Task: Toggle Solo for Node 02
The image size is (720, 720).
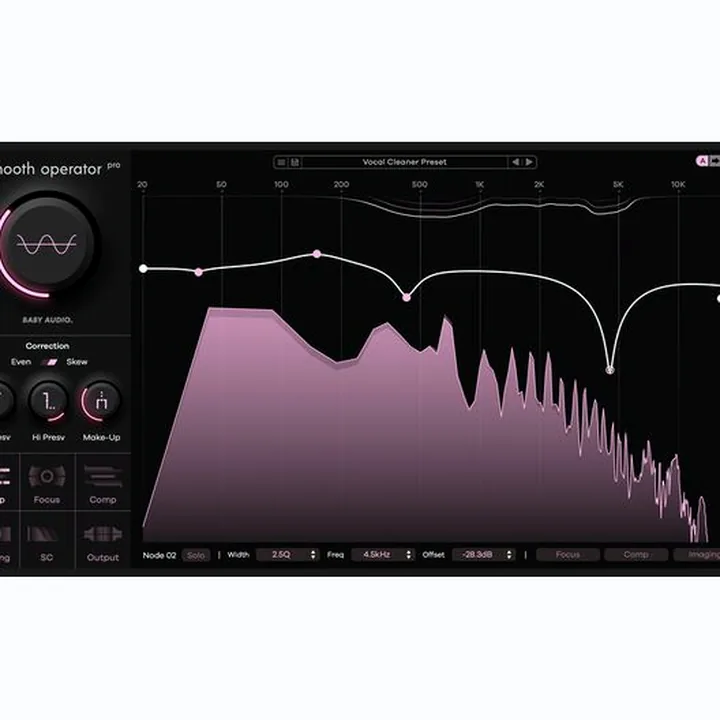Action: tap(196, 555)
